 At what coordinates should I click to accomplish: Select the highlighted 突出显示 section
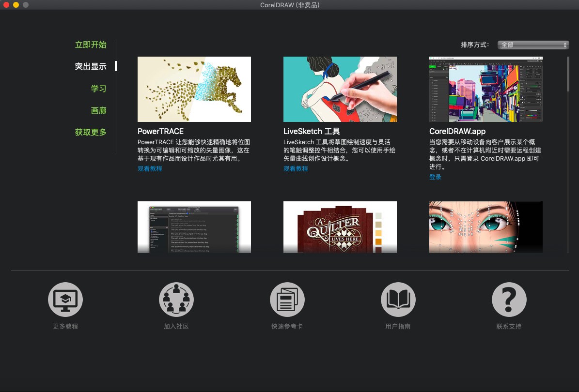91,66
